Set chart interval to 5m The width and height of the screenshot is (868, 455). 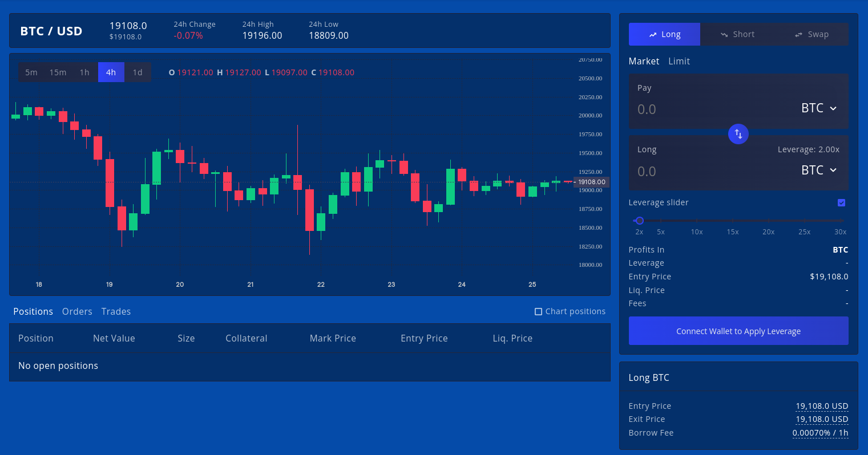[x=31, y=72]
